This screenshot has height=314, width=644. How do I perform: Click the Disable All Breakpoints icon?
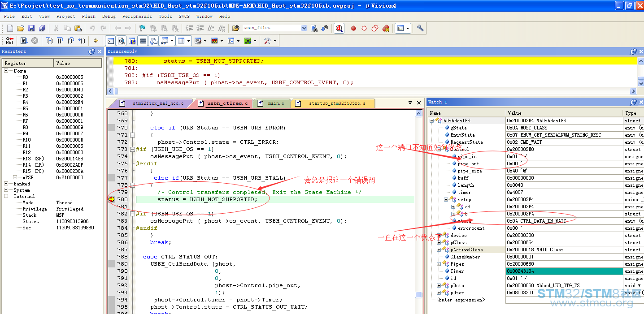click(x=375, y=28)
